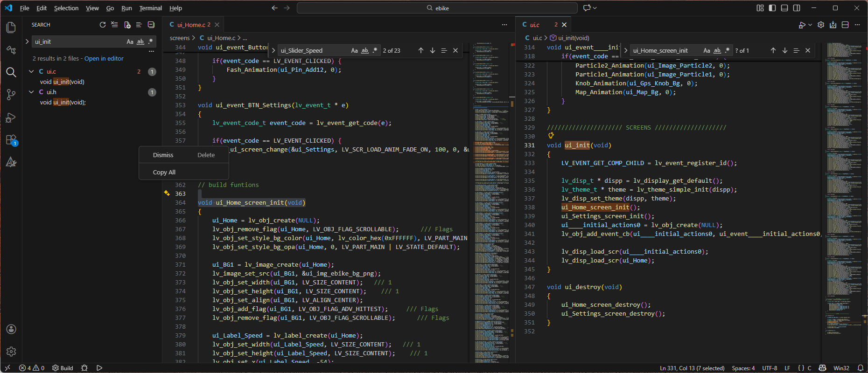
Task: Open the Explorer view in activity bar
Action: click(x=11, y=28)
